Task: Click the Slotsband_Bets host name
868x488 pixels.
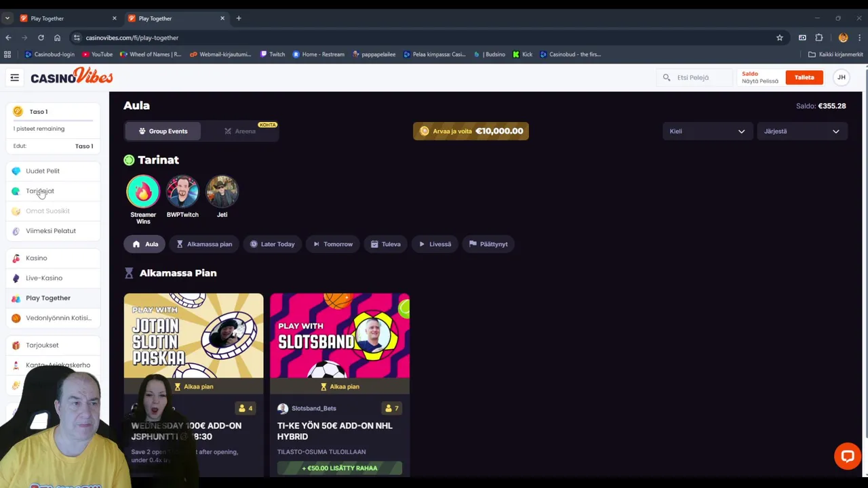Action: (x=313, y=409)
